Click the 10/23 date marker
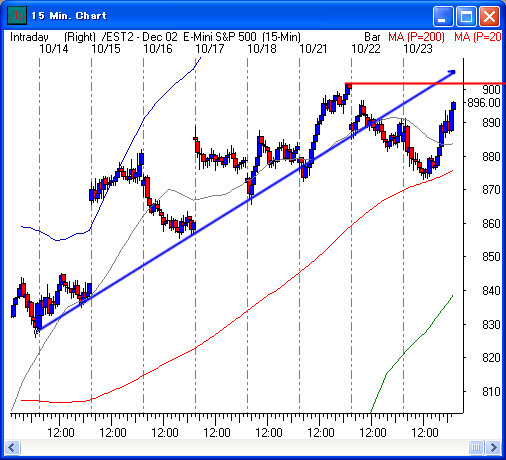 click(418, 49)
